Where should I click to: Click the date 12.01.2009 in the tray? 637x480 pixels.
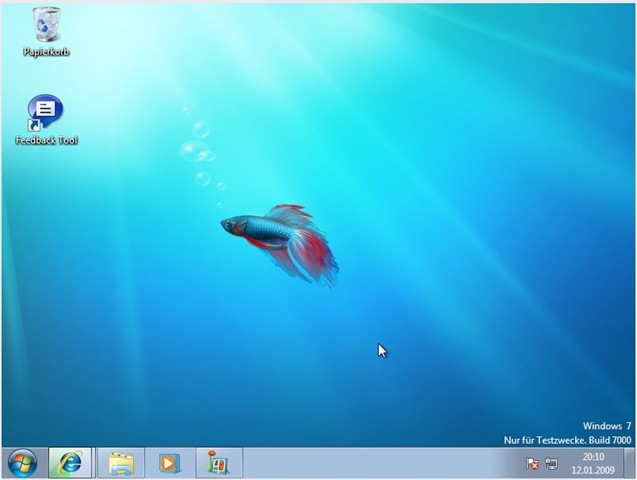pyautogui.click(x=593, y=470)
